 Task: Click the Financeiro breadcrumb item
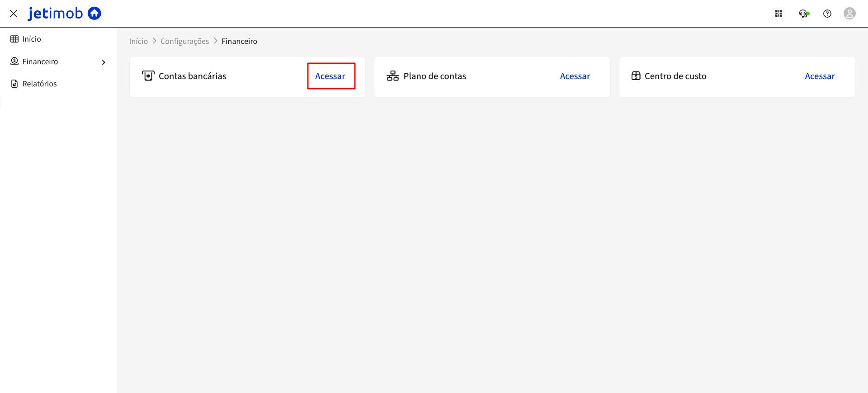[x=239, y=41]
